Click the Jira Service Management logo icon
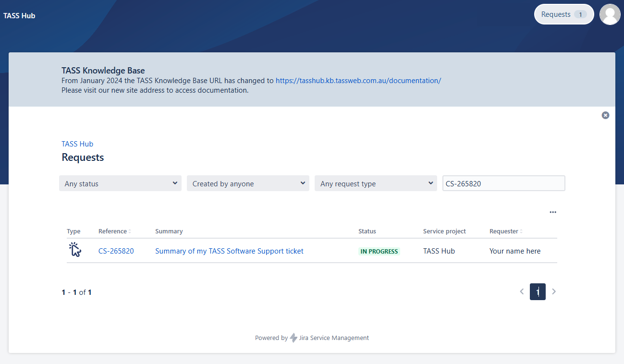Screen dimensions: 624x364 tap(294, 338)
